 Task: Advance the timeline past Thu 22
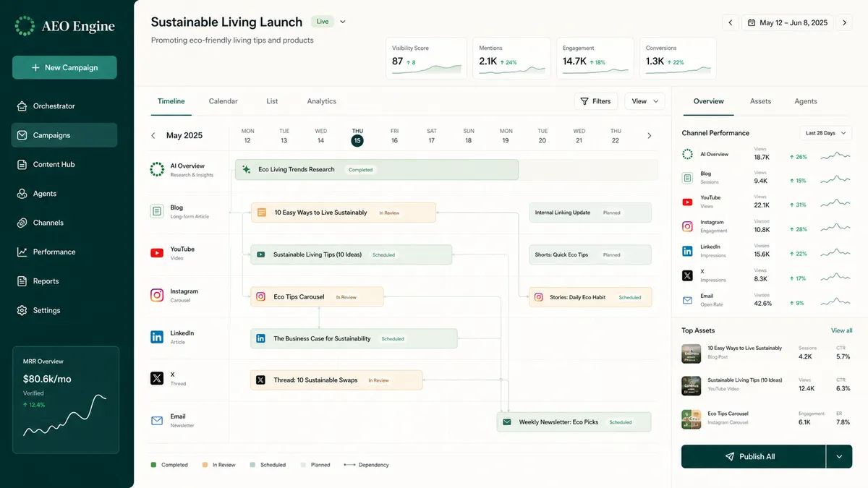click(x=649, y=136)
